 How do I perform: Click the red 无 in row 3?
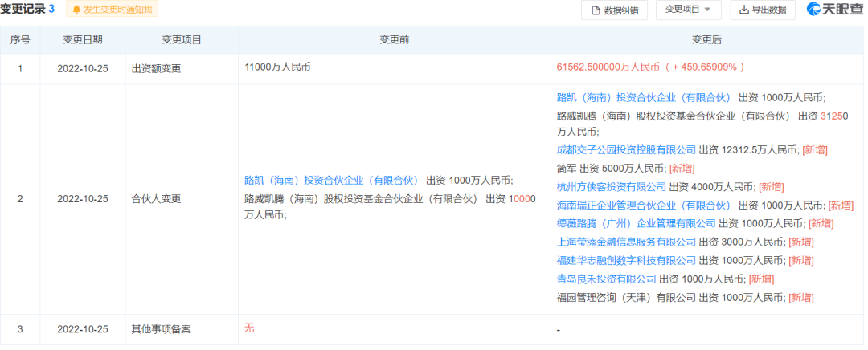(249, 328)
